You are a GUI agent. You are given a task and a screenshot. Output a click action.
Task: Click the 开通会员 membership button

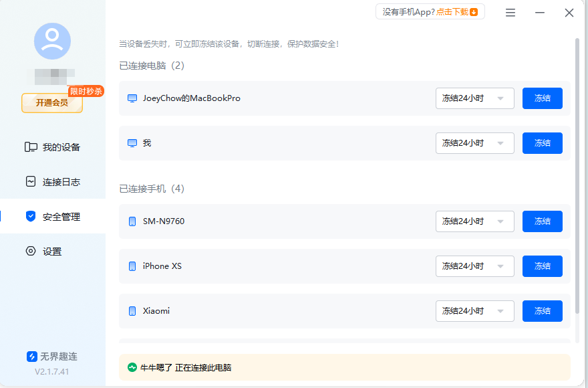click(x=51, y=103)
